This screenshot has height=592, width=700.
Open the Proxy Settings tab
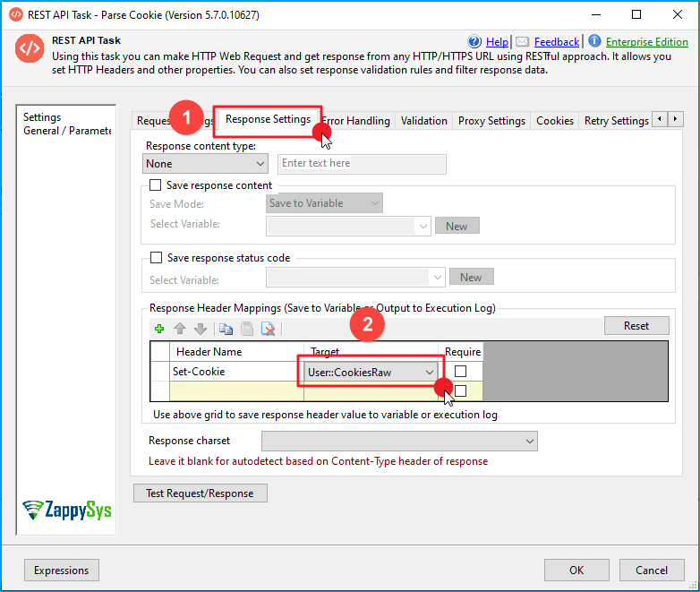[491, 121]
